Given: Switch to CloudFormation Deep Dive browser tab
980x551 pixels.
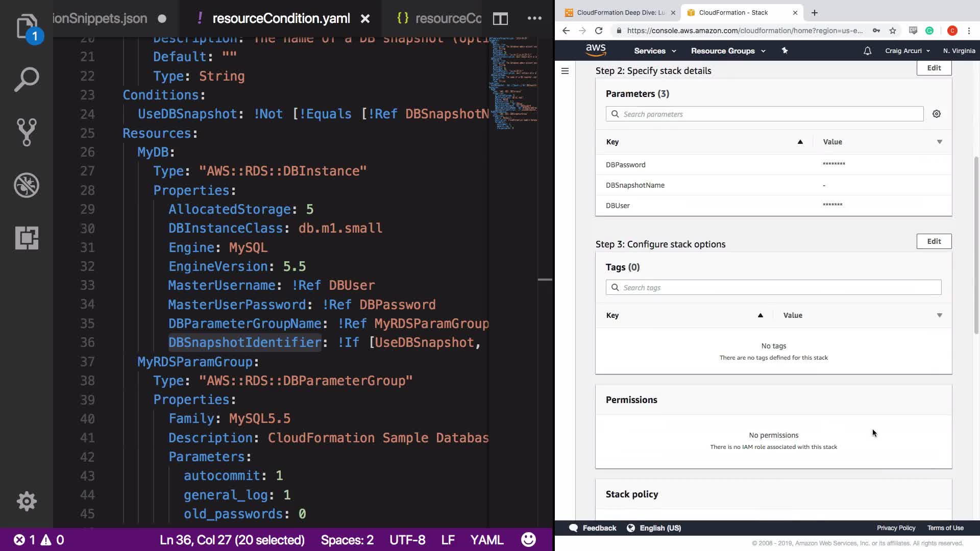Looking at the screenshot, I should click(x=620, y=13).
